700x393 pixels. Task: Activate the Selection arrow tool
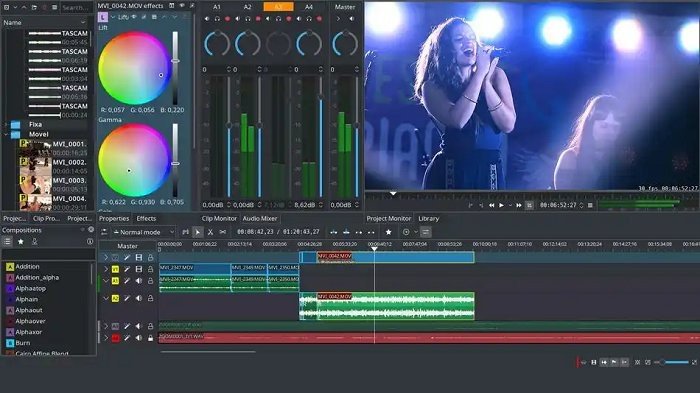(x=198, y=232)
